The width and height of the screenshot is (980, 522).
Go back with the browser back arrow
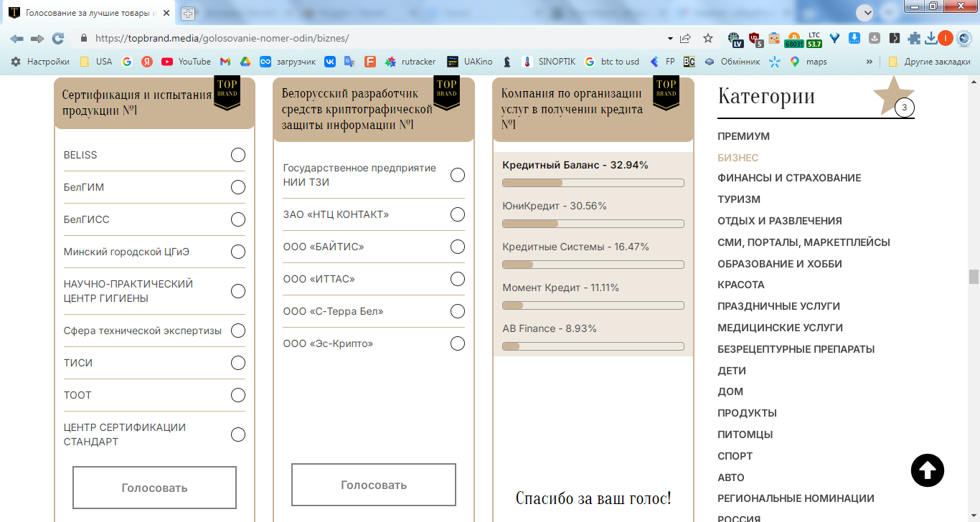(17, 39)
